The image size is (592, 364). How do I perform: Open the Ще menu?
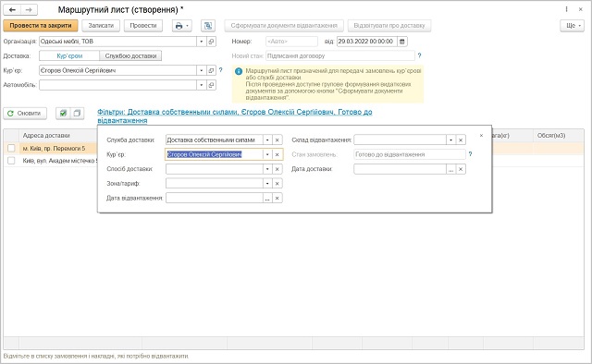click(x=572, y=26)
